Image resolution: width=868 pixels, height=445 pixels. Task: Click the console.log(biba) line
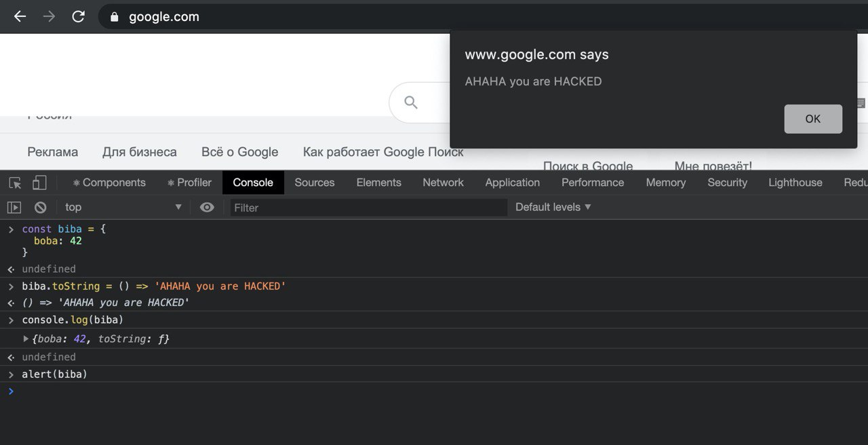(73, 320)
